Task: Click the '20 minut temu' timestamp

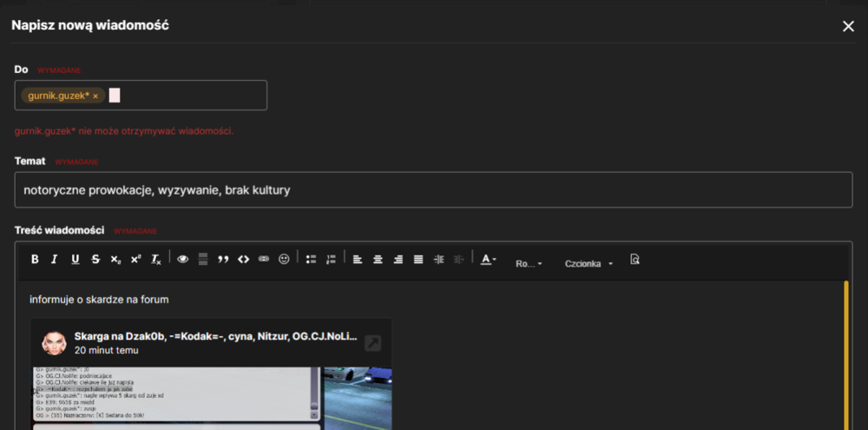Action: (x=106, y=350)
